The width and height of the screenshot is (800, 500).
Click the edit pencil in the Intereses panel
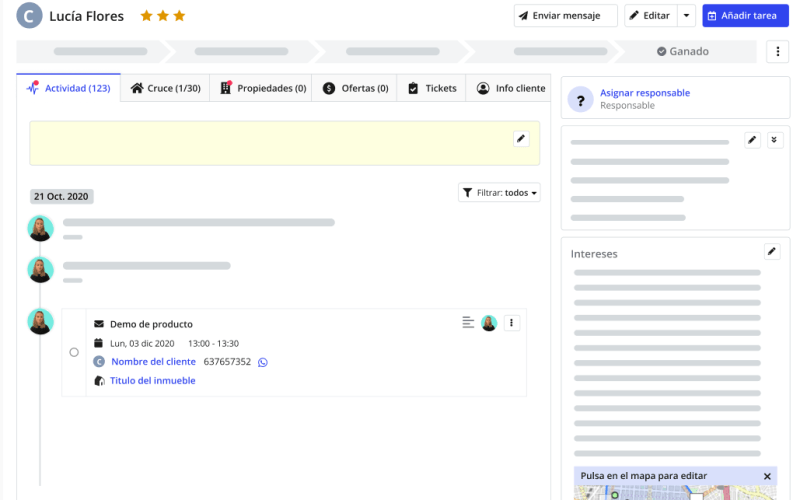(772, 252)
